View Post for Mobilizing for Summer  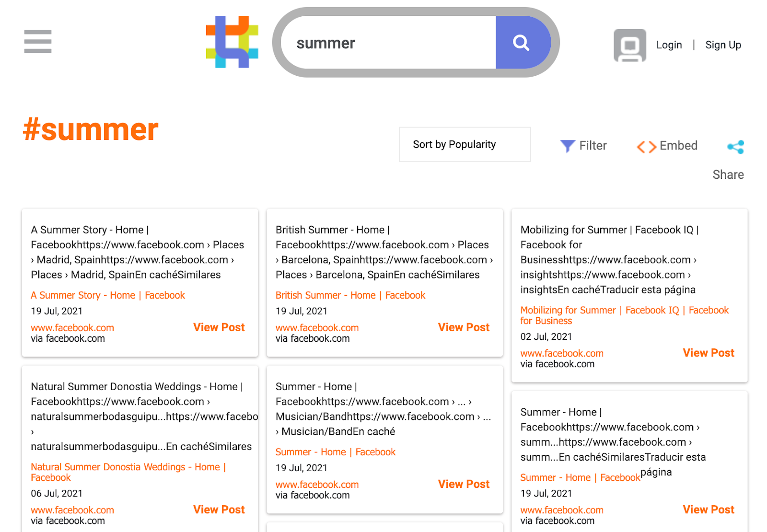coord(709,353)
